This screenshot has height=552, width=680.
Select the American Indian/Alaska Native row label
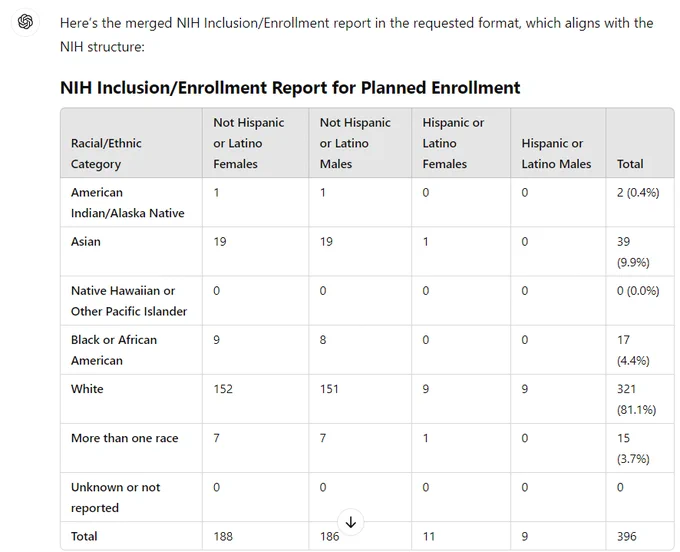coord(128,203)
